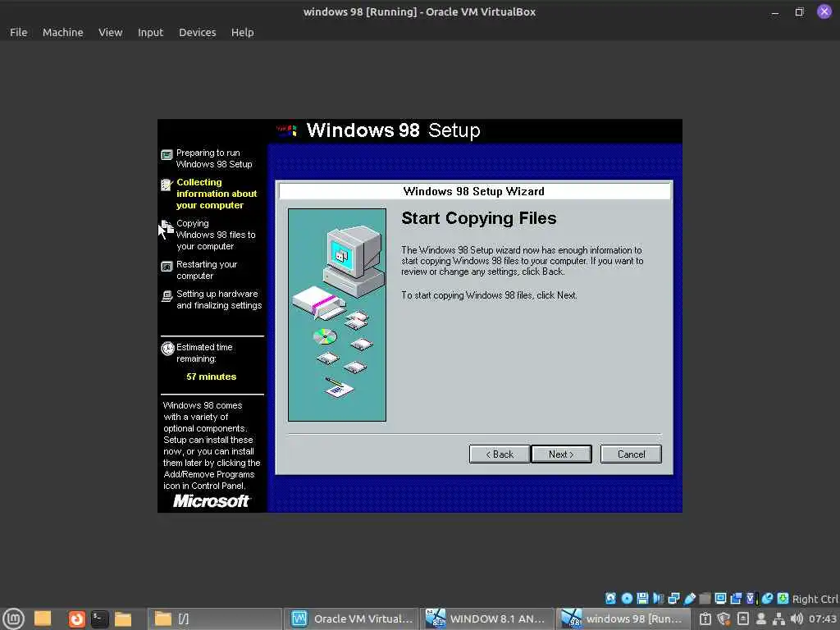Click the keyboard capture green arrow icon

click(x=783, y=598)
